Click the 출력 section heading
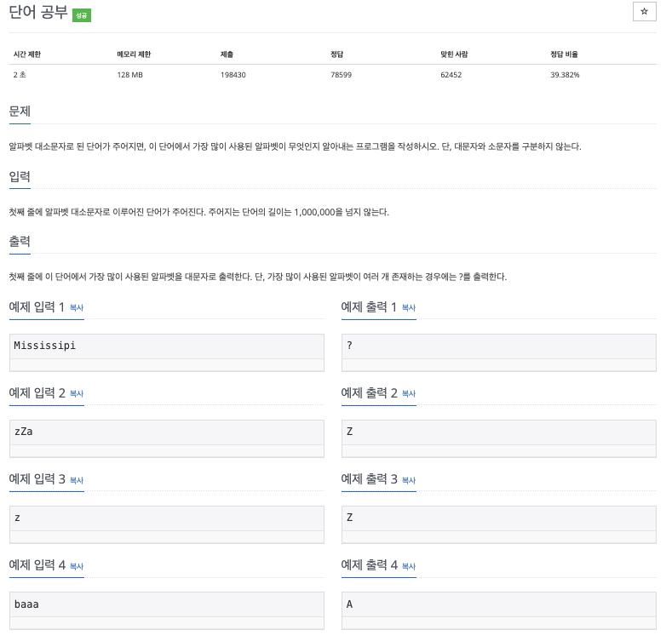 click(20, 242)
